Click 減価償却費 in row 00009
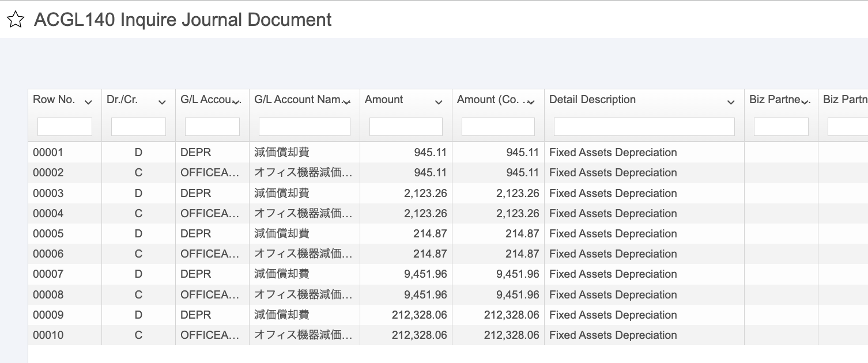 tap(282, 315)
